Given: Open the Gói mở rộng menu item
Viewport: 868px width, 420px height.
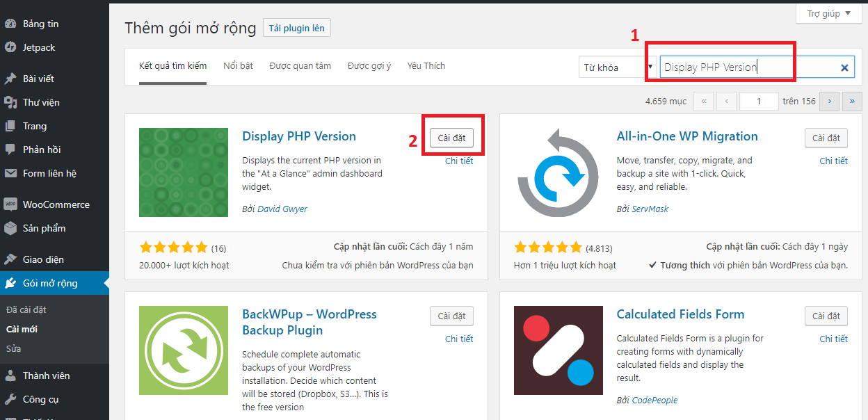Looking at the screenshot, I should 54,283.
